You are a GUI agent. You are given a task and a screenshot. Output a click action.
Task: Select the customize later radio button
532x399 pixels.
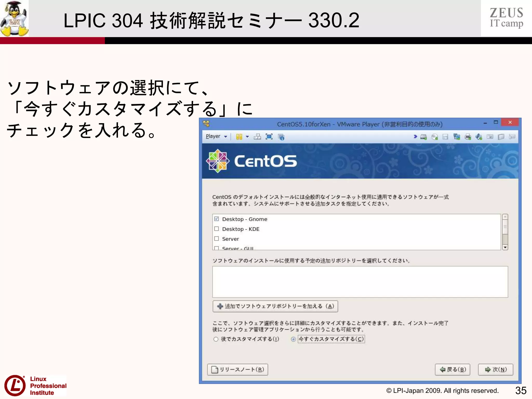216,339
